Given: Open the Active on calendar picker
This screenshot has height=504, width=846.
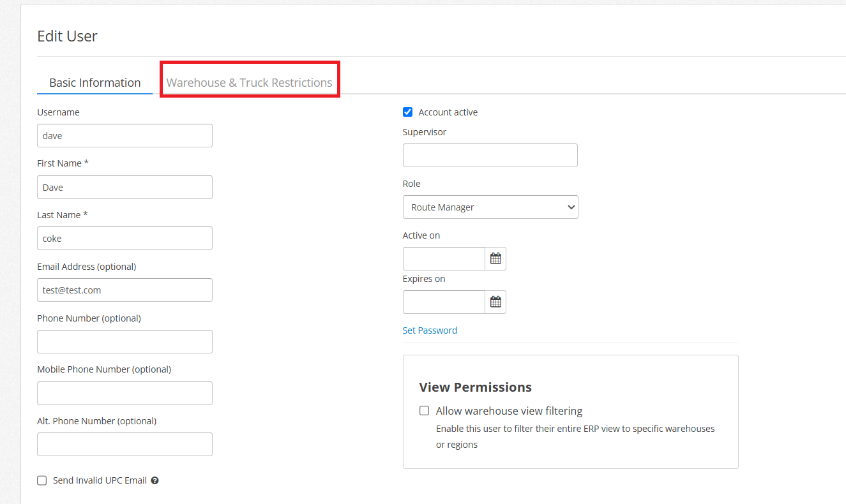Looking at the screenshot, I should click(495, 258).
